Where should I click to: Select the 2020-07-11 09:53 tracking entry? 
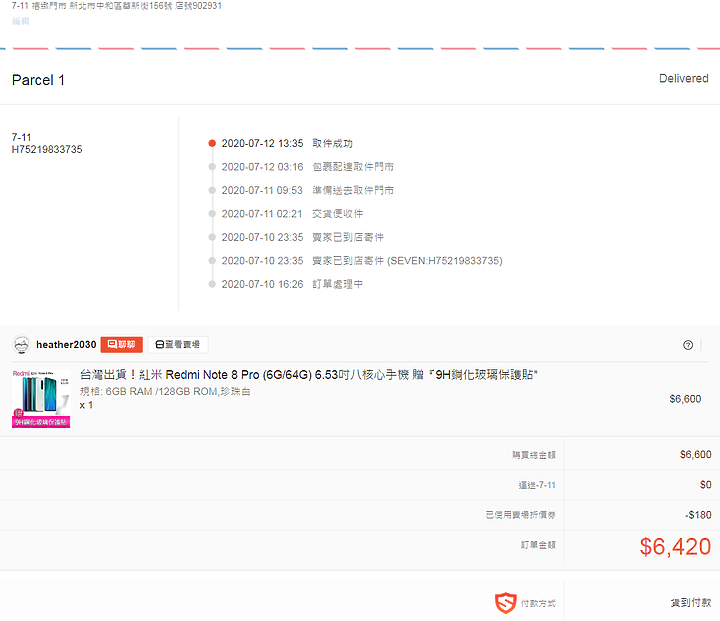(x=308, y=190)
